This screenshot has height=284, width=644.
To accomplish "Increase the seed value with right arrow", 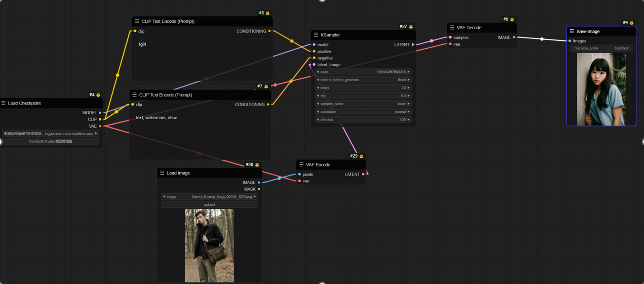I will [409, 72].
